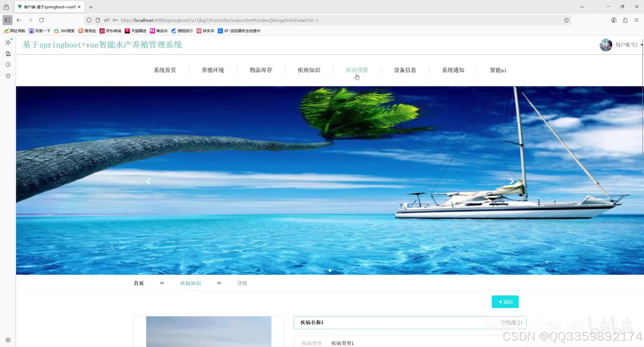Click the browser profile account icon
644x347 pixels.
(x=614, y=20)
